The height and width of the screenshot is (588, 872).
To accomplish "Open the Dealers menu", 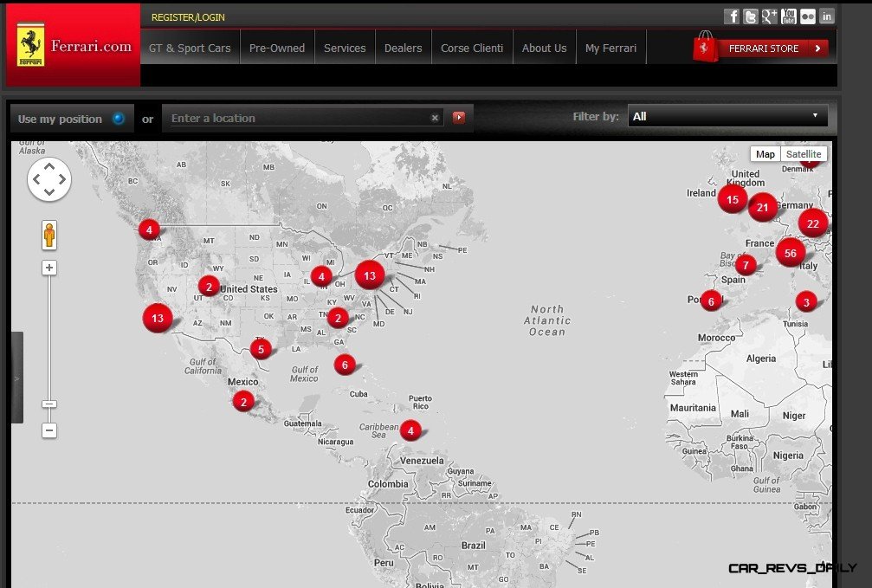I will tap(404, 48).
